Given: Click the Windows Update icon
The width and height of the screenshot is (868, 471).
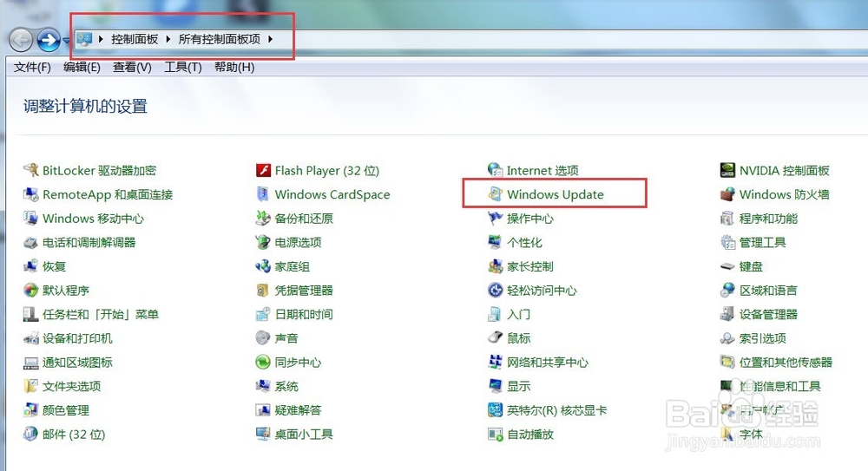Looking at the screenshot, I should coord(495,194).
